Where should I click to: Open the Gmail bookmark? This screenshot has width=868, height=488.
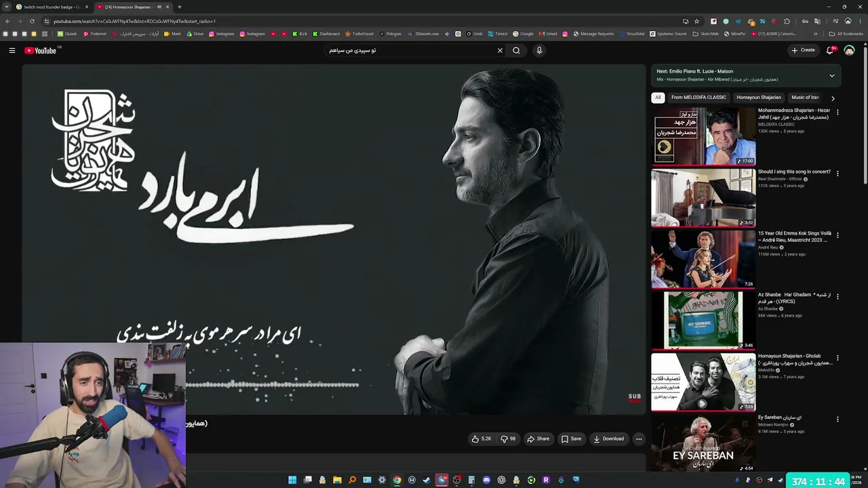point(548,34)
